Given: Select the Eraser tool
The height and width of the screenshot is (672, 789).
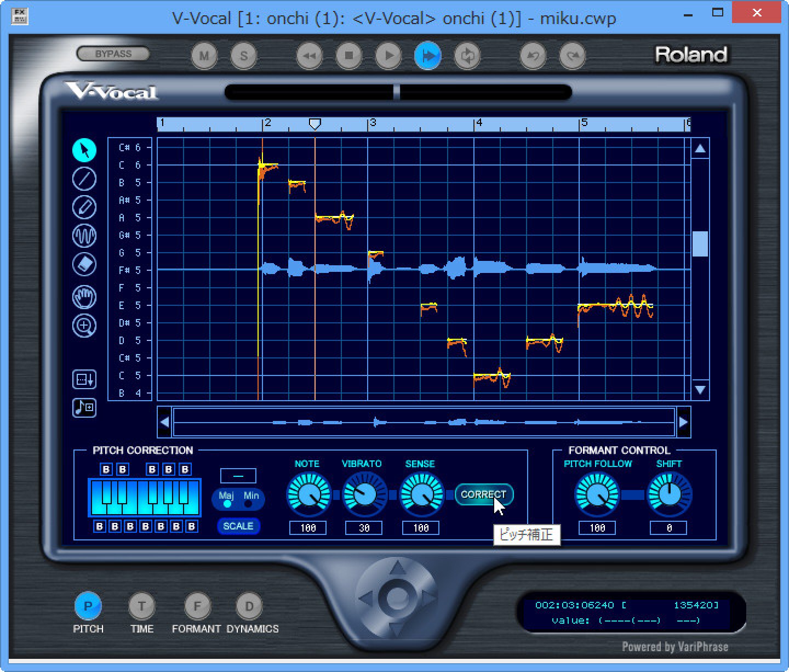Looking at the screenshot, I should [84, 264].
